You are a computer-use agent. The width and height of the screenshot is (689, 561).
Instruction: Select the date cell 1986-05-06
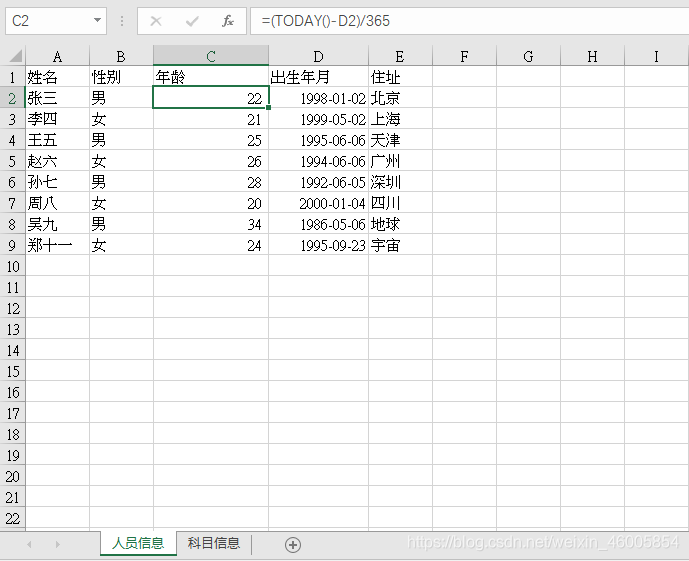click(x=319, y=224)
